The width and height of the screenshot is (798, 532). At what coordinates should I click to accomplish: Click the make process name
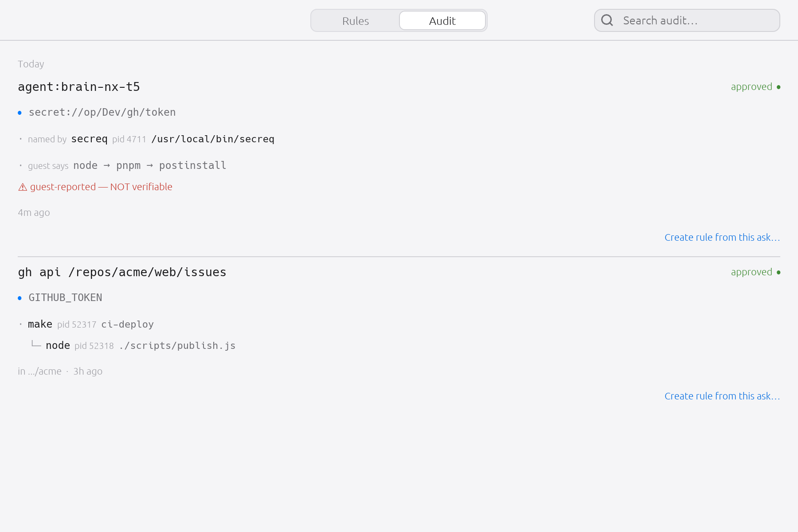point(40,325)
